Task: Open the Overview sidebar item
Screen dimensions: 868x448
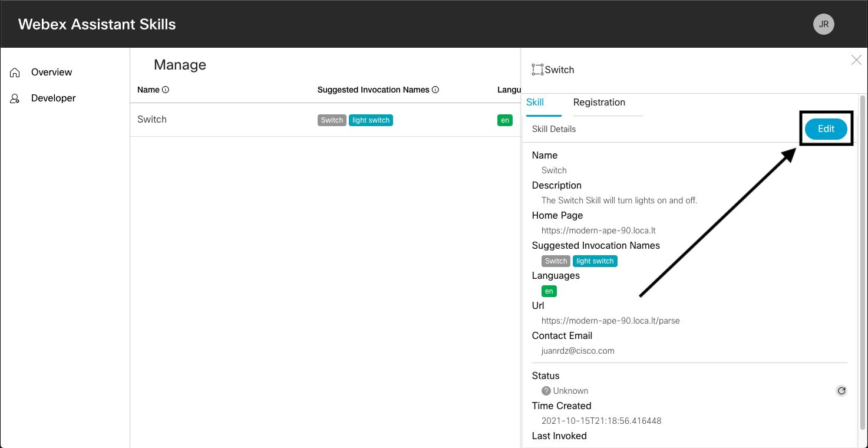Action: point(52,73)
